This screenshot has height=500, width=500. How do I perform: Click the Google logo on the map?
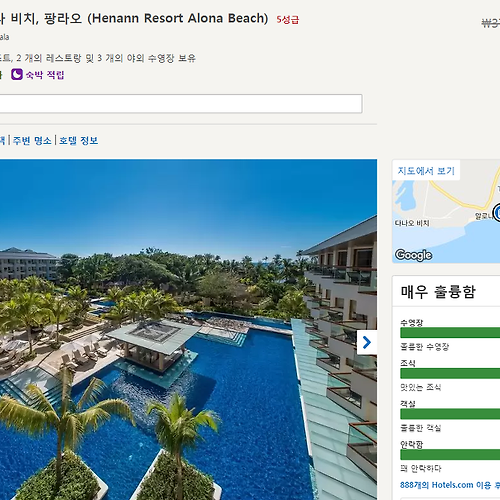pos(413,255)
